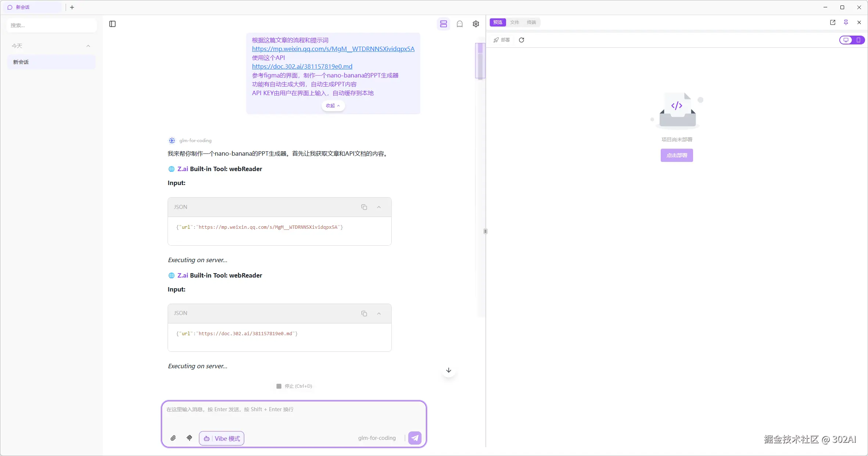This screenshot has width=868, height=456.
Task: Refresh the preview panel
Action: (x=521, y=40)
